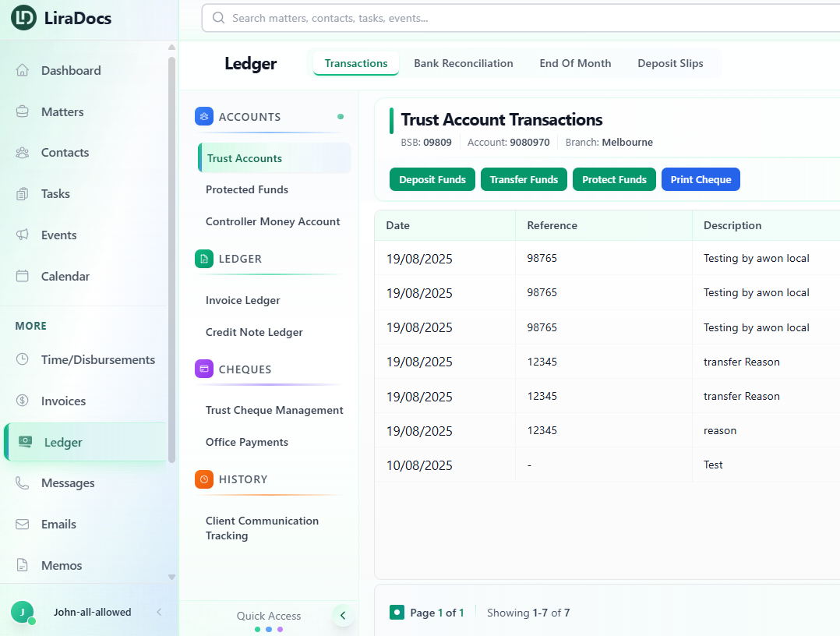Image resolution: width=840 pixels, height=636 pixels.
Task: Switch to the Bank Reconciliation tab
Action: [463, 64]
